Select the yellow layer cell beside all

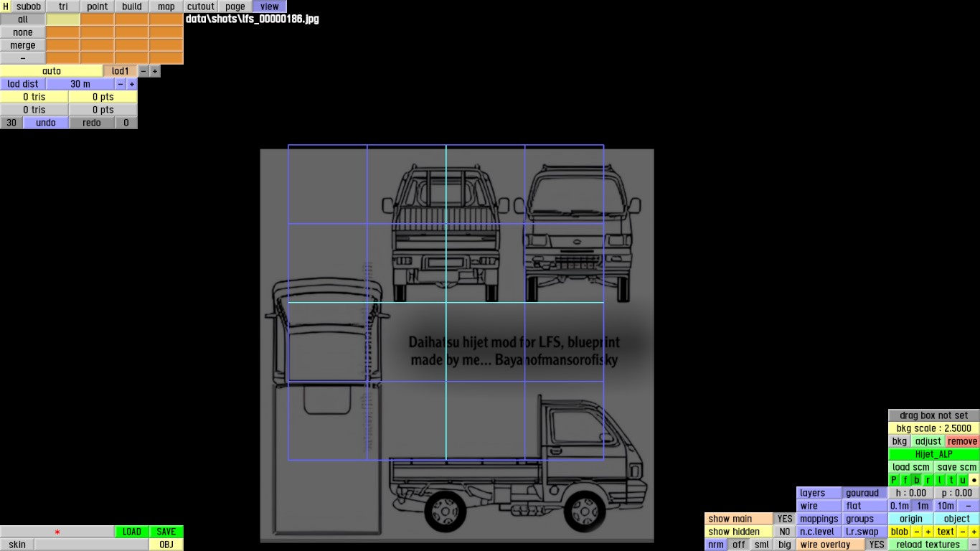[63, 19]
